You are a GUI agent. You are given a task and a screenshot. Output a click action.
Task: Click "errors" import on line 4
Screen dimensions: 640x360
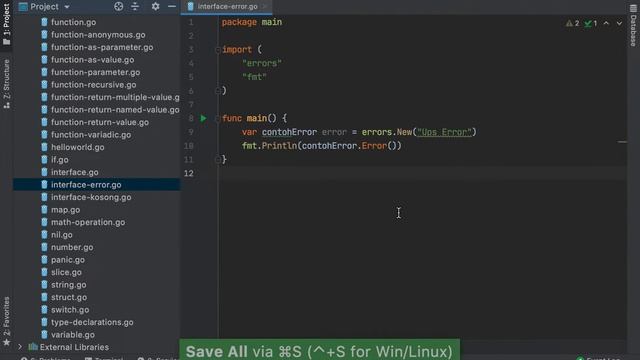tap(262, 64)
